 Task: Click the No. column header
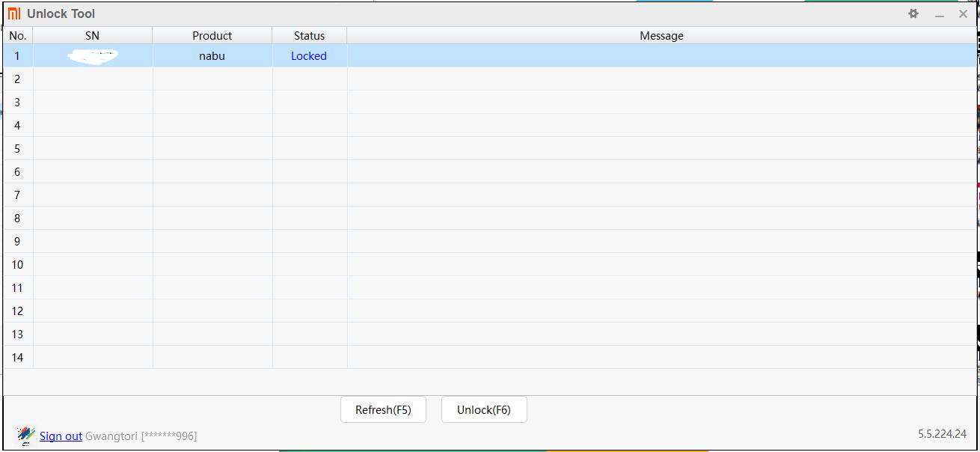(18, 35)
